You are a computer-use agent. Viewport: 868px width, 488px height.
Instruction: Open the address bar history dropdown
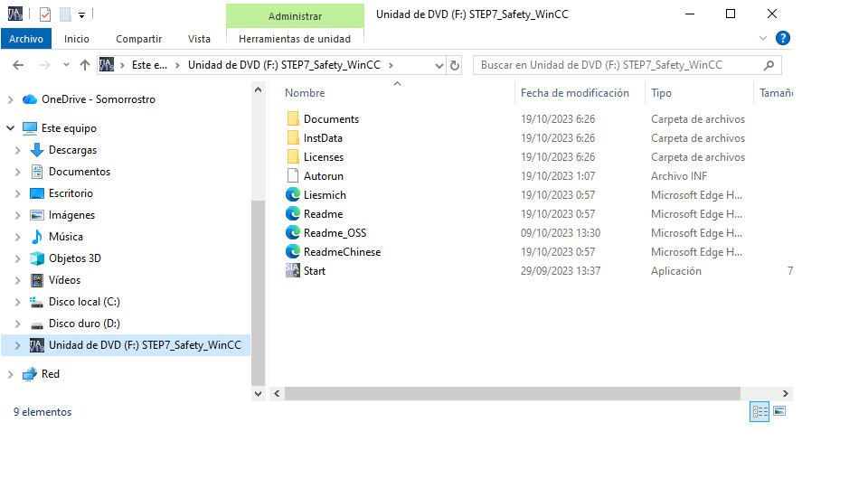tap(439, 65)
